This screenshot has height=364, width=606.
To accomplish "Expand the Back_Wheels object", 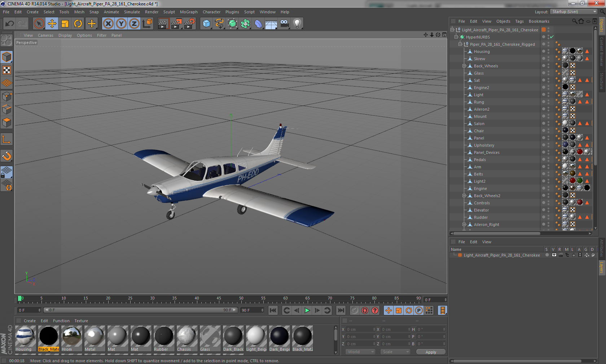I will pos(464,66).
